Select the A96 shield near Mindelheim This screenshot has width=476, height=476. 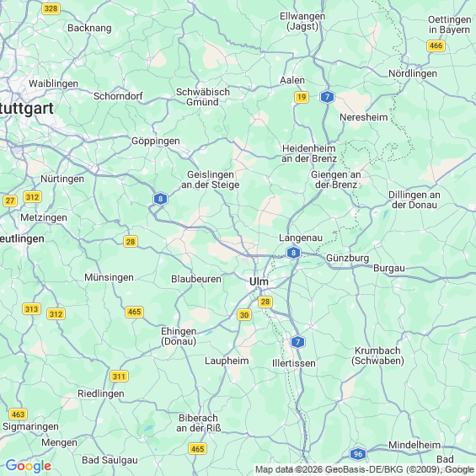pos(358,454)
